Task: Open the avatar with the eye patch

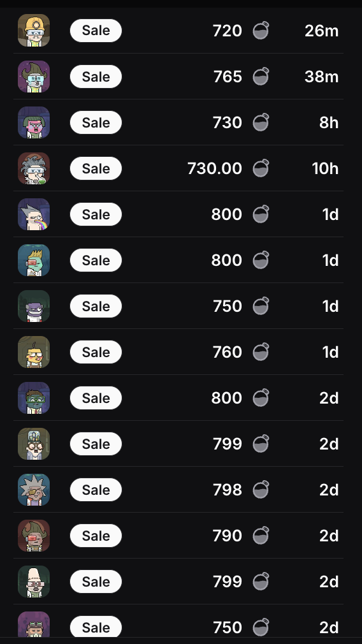Action: (34, 490)
